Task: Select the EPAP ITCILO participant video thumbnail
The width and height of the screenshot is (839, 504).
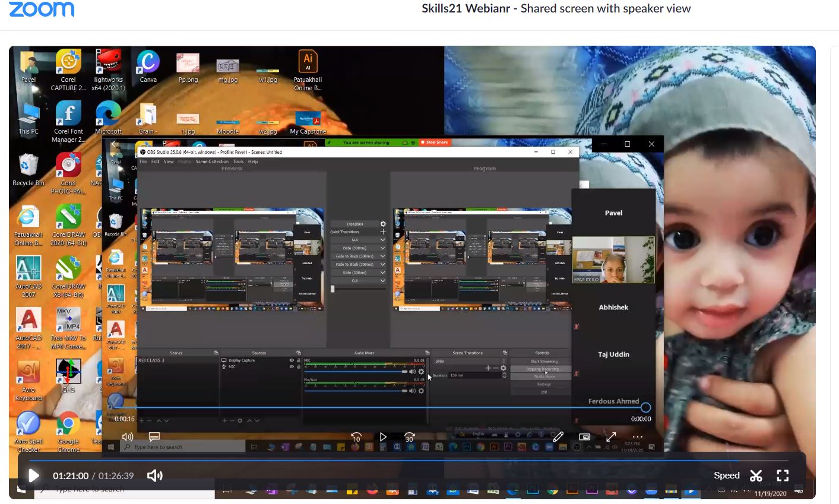Action: coord(613,259)
